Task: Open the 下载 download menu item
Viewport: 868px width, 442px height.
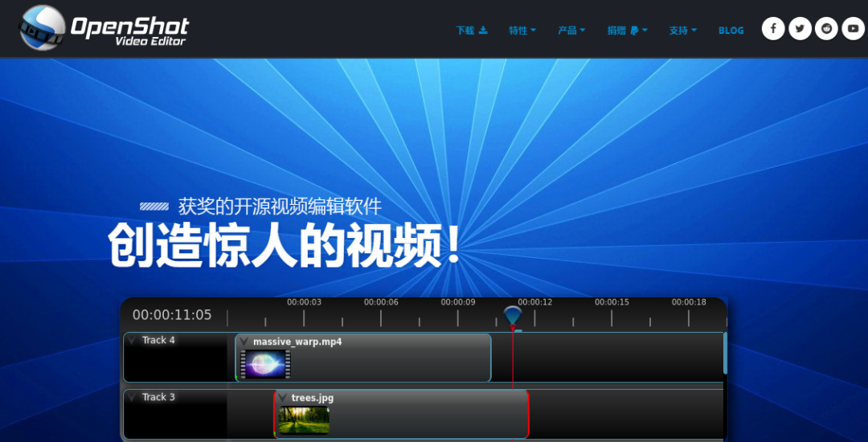Action: [x=472, y=31]
